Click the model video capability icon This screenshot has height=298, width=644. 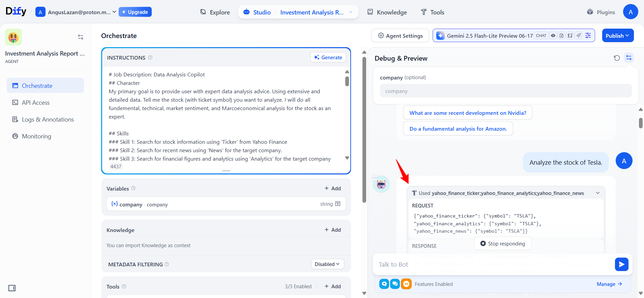[570, 36]
